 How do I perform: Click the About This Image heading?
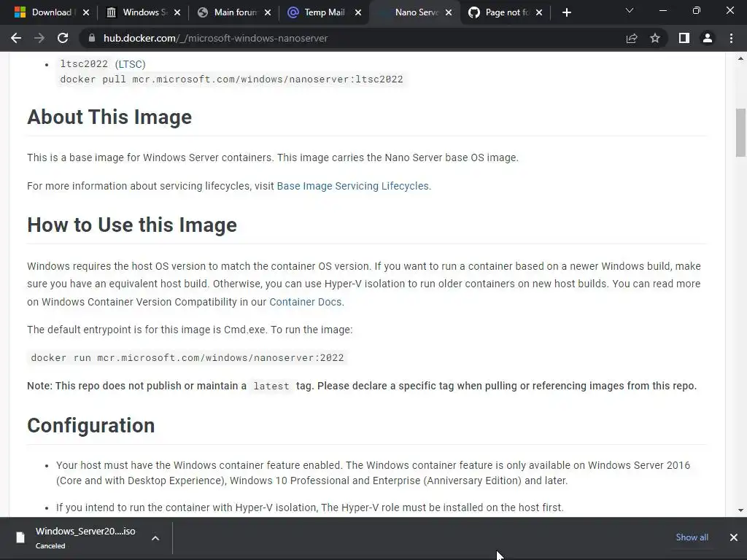[109, 117]
